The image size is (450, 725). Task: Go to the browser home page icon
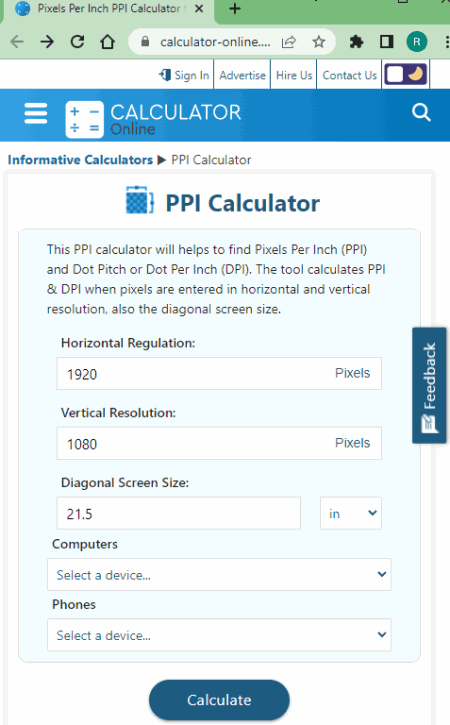pos(108,42)
